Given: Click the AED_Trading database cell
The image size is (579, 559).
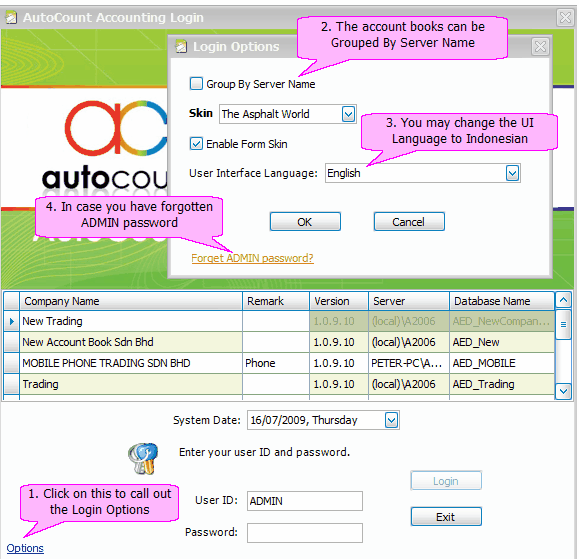Looking at the screenshot, I should pos(502,384).
